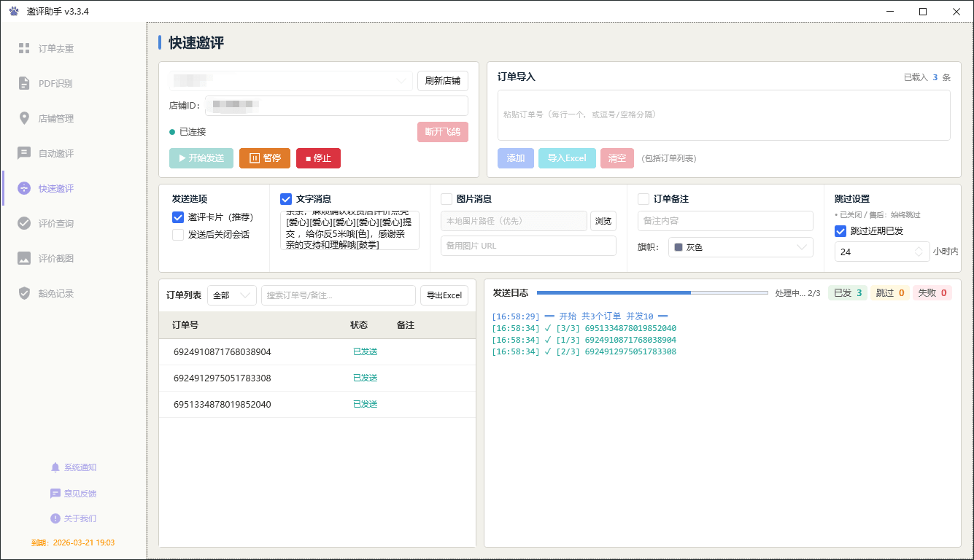Click the 到期: 2026-03-21 19:03 text
Screen dimensions: 974x560
click(73, 543)
